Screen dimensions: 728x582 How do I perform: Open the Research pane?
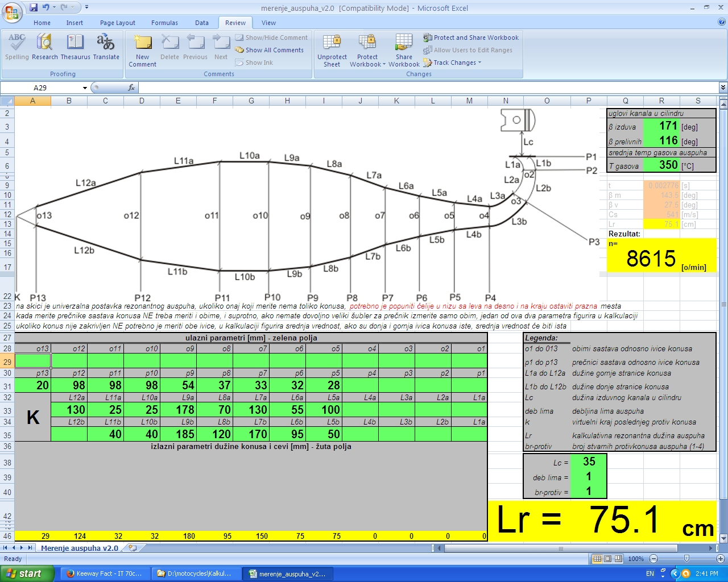click(x=45, y=47)
